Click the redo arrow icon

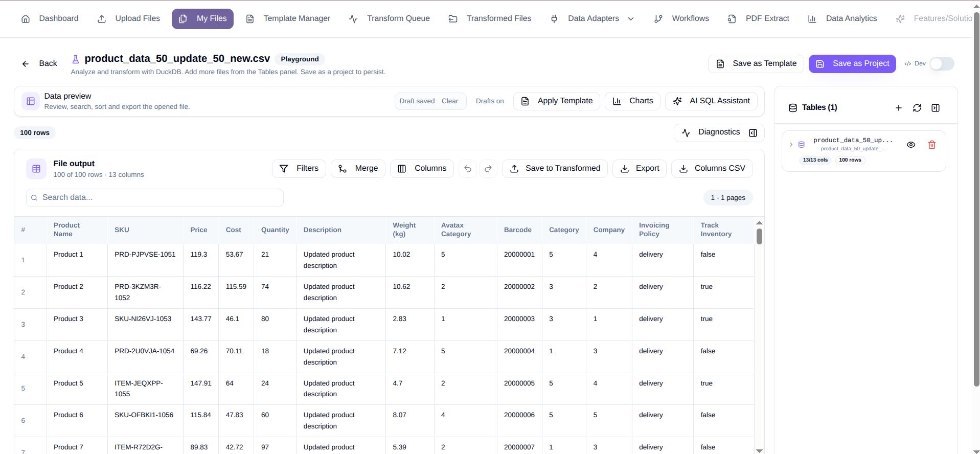[488, 169]
